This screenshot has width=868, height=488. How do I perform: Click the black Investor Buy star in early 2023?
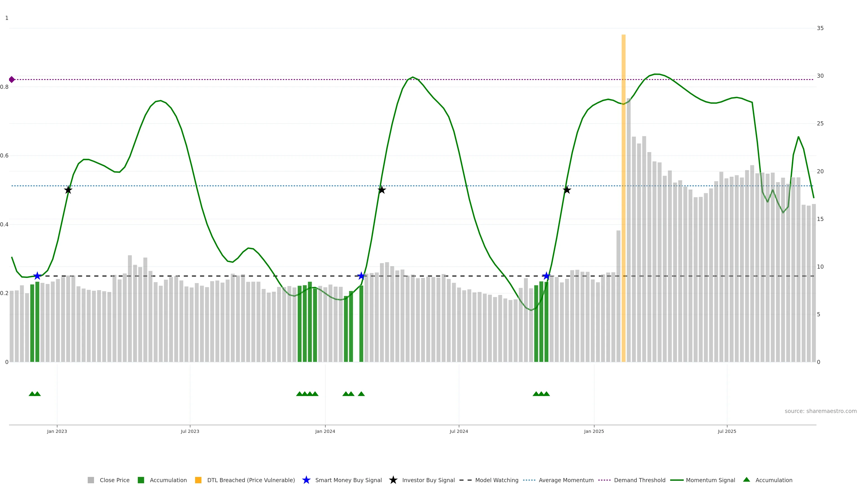coord(68,190)
